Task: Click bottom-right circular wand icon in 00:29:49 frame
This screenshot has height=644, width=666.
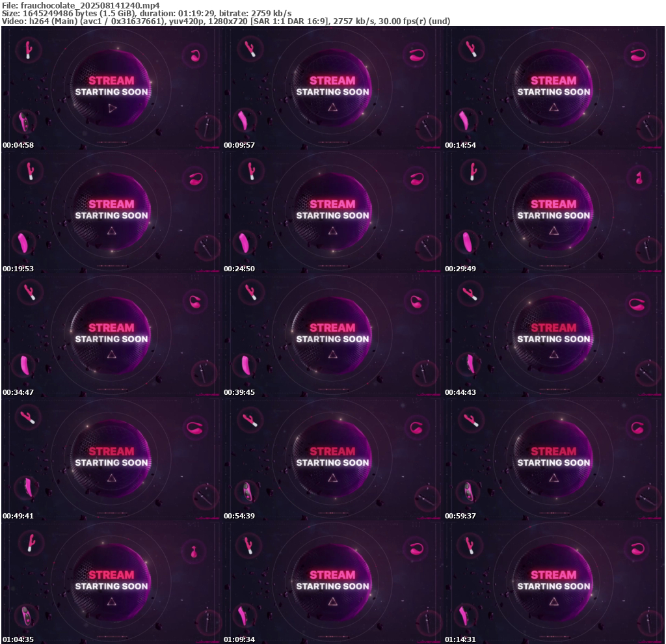Action: point(648,249)
